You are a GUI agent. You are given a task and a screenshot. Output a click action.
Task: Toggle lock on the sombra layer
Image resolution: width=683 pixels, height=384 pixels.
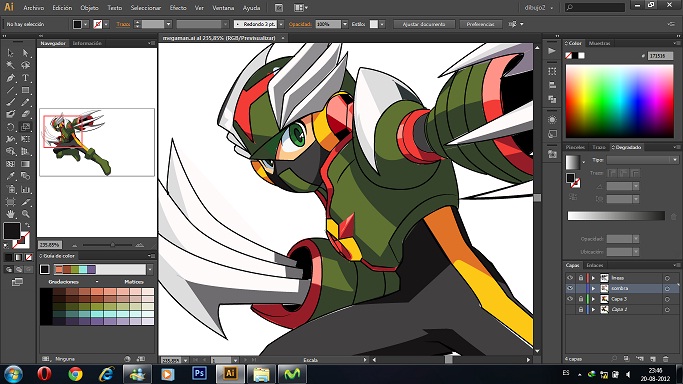581,288
